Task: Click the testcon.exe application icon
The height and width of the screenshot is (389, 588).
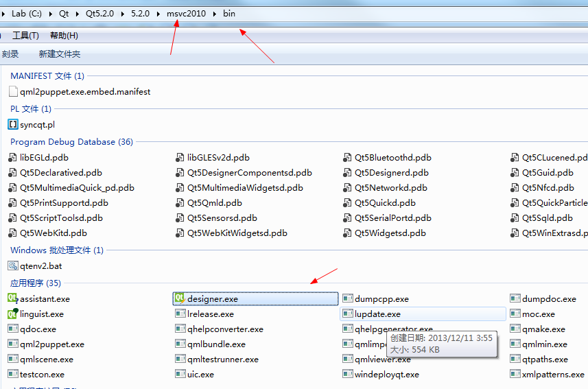Action: pyautogui.click(x=13, y=374)
